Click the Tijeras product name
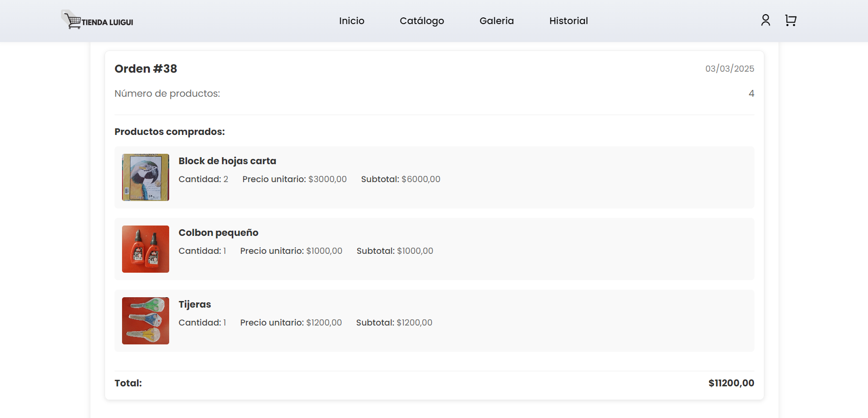 pyautogui.click(x=195, y=304)
